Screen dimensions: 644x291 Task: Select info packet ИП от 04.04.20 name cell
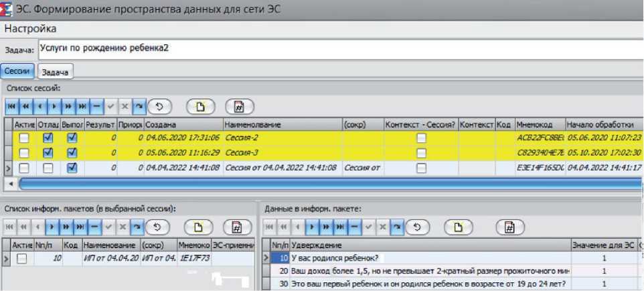(x=112, y=259)
